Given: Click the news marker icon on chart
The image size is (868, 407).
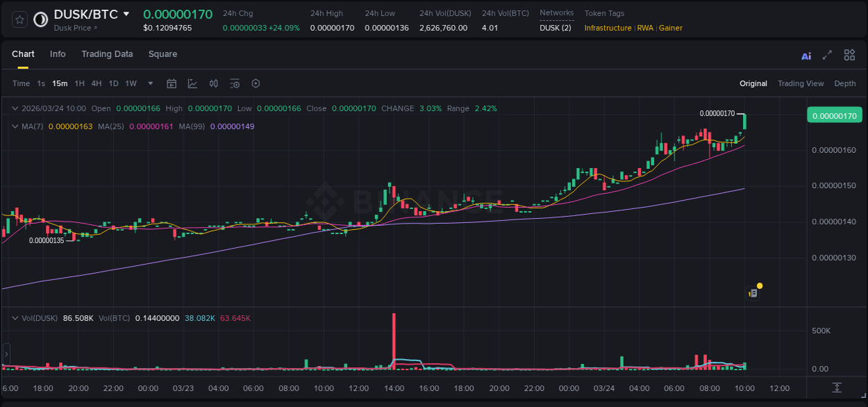Looking at the screenshot, I should [x=753, y=293].
